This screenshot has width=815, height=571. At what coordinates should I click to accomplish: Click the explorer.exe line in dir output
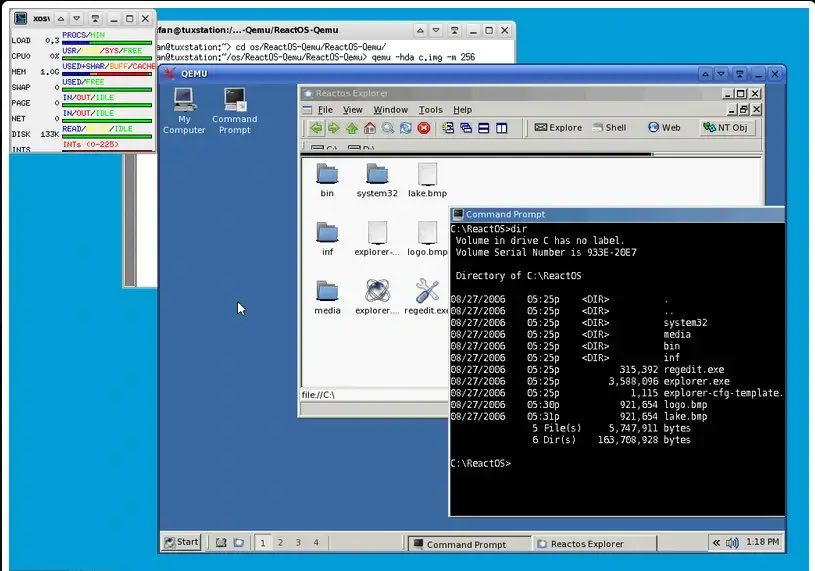(x=590, y=381)
